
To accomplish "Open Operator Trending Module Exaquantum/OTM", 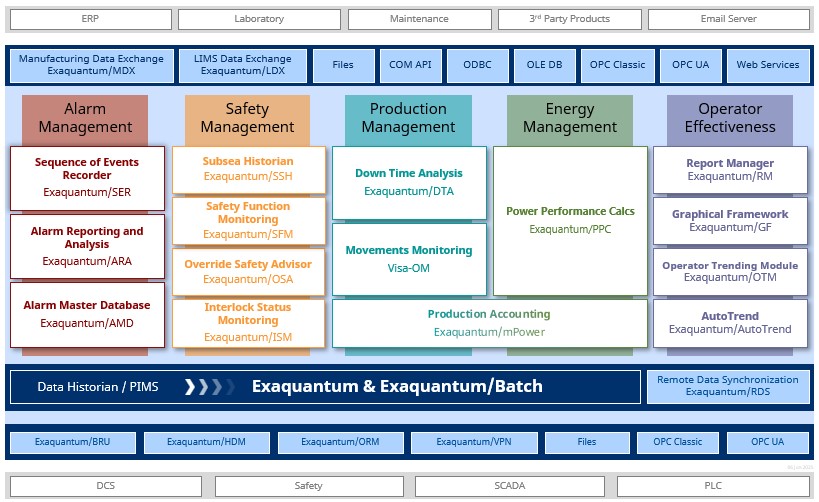I will pos(730,272).
